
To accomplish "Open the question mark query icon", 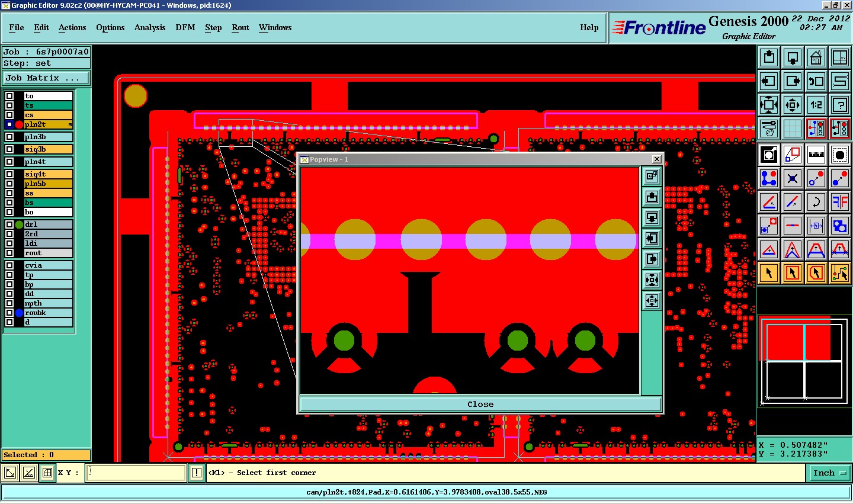I will [x=840, y=105].
